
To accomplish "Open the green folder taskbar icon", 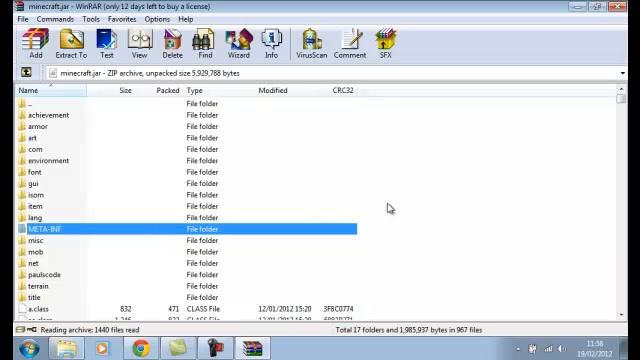I will coord(178,348).
